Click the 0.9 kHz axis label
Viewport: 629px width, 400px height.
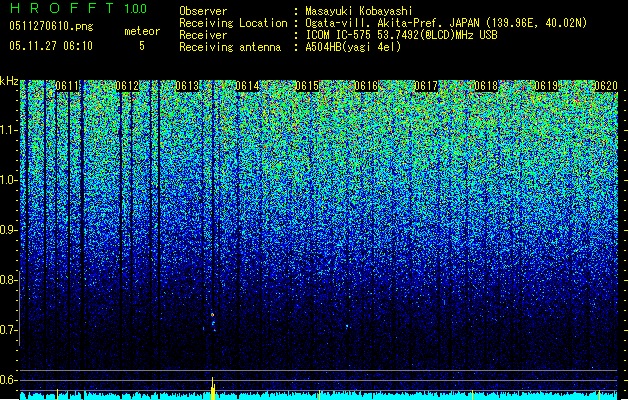(8, 230)
